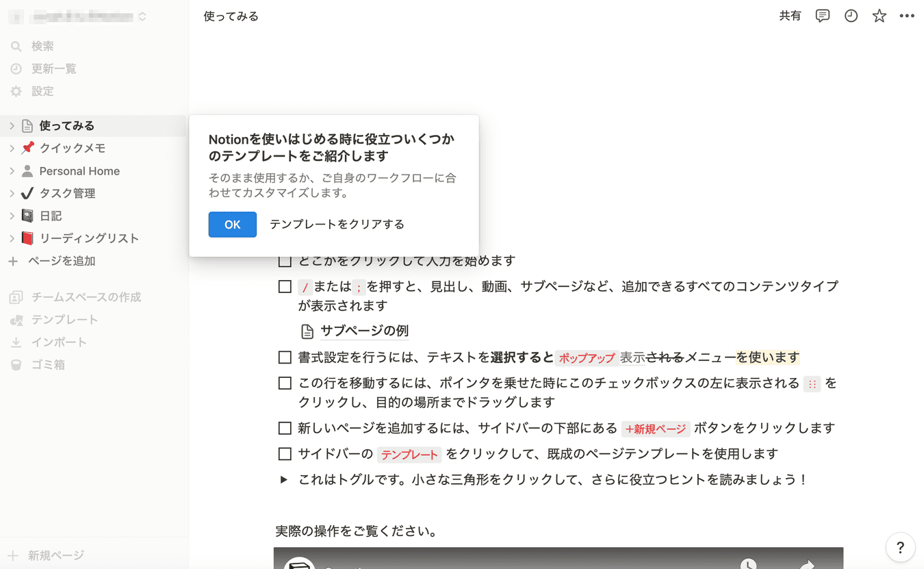Click the 実際の操作をご覧ください text

pyautogui.click(x=357, y=531)
